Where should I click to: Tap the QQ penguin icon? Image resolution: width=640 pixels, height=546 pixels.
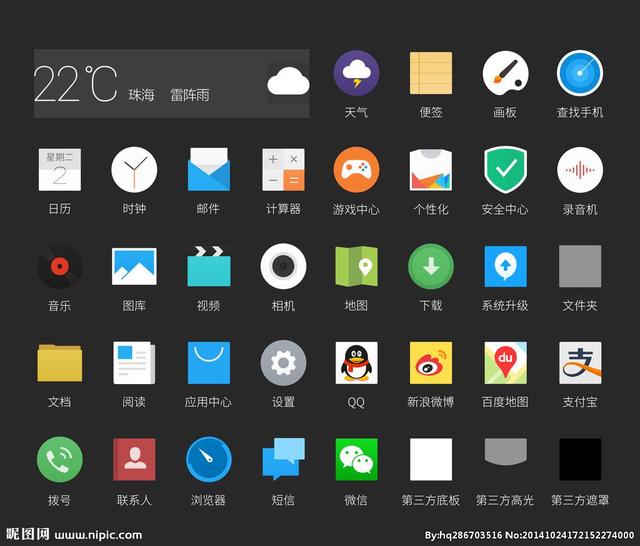[x=356, y=362]
